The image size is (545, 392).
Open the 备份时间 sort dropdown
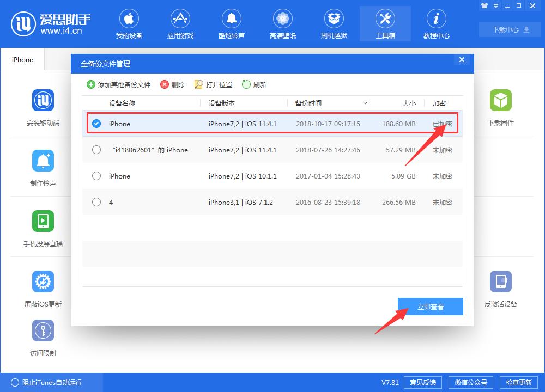(x=365, y=103)
